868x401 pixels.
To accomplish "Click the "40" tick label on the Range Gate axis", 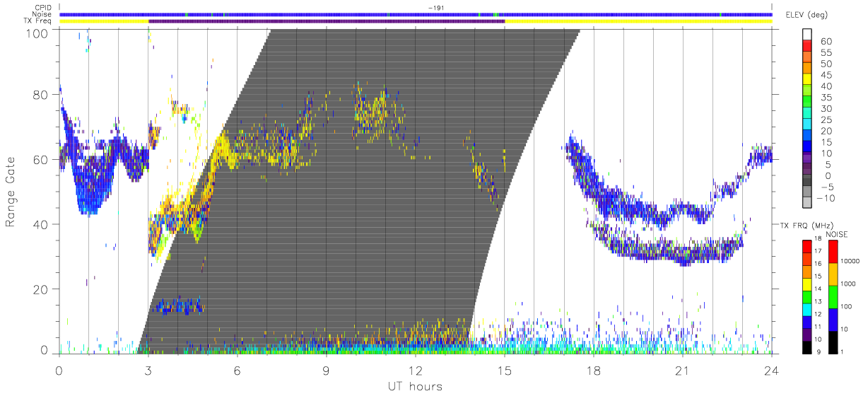I will pyautogui.click(x=42, y=224).
